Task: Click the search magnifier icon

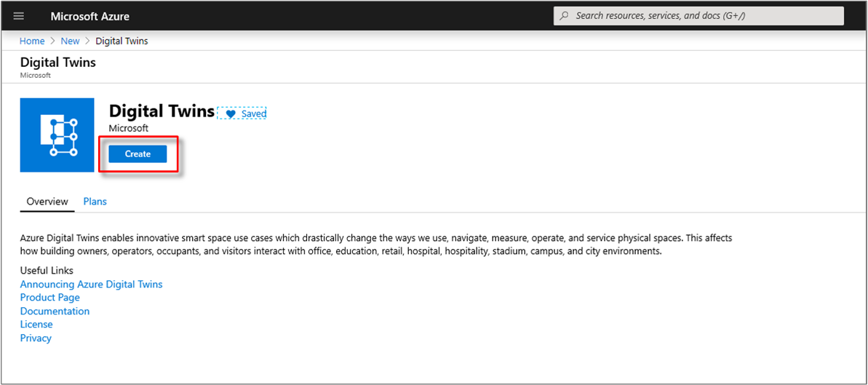Action: click(564, 16)
